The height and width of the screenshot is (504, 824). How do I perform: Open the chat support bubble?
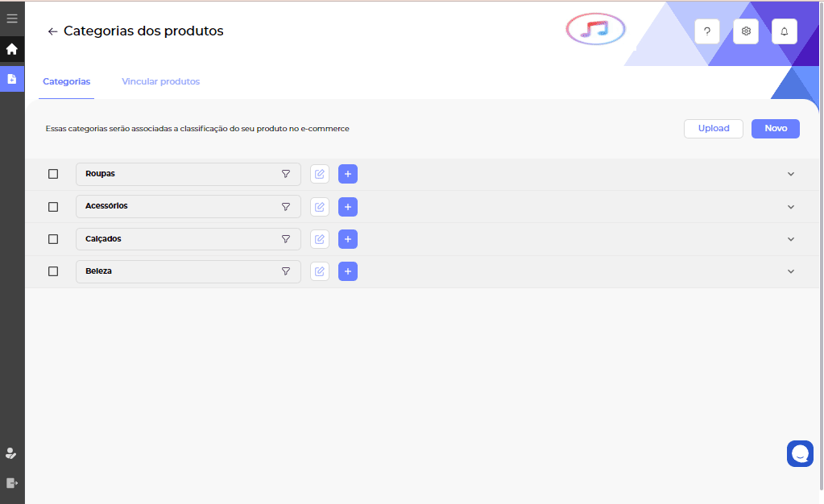coord(800,454)
